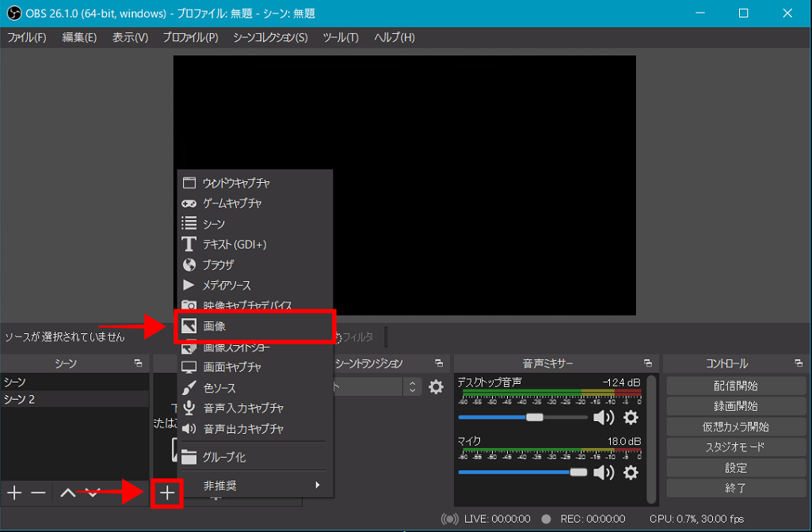
Task: Open ヘルプ(H) menu
Action: click(395, 37)
